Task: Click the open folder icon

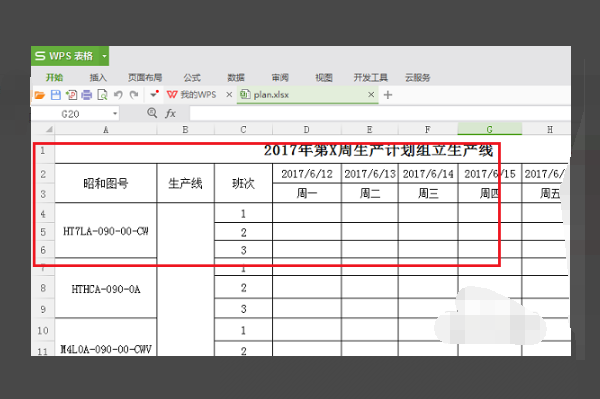Action: click(39, 94)
